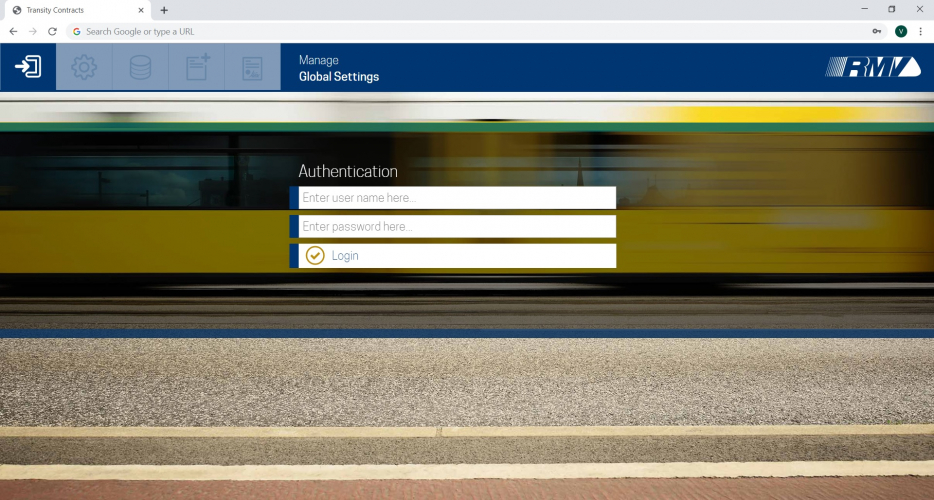Open the gear settings icon in header
934x500 pixels.
(84, 67)
